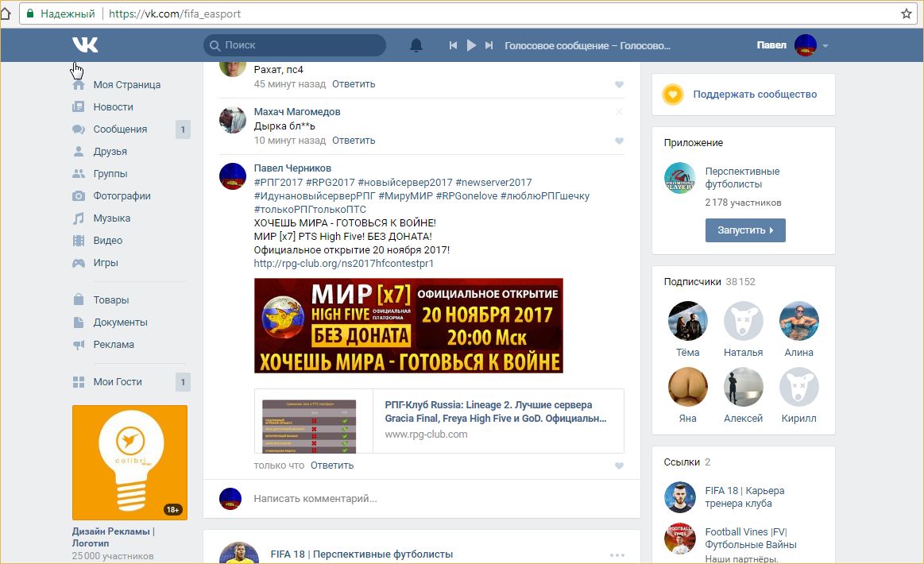Open subscriber Алина avatar
Viewport: 924px width, 564px height.
pos(799,321)
